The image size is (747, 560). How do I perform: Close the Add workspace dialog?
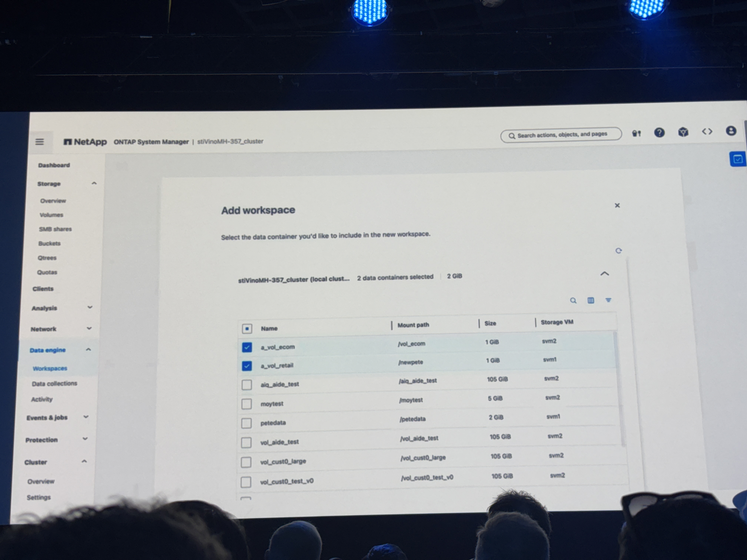click(x=617, y=206)
